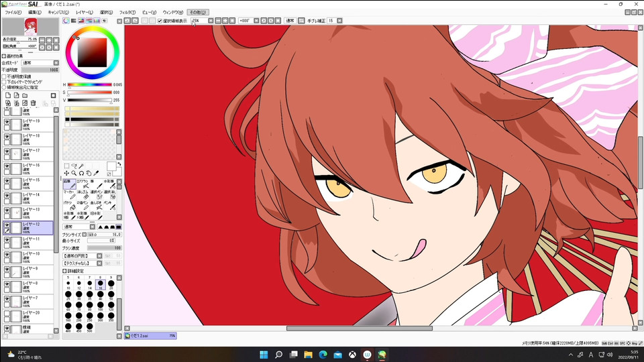Open the レイヤー(L) menu
Image resolution: width=644 pixels, height=362 pixels.
coord(85,12)
